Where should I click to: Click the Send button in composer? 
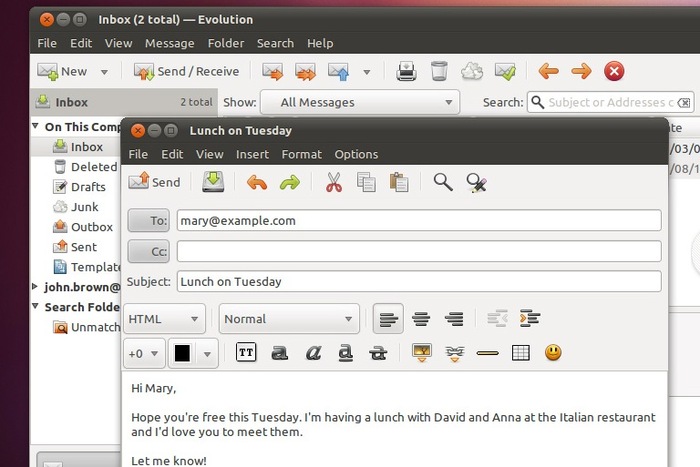[154, 182]
